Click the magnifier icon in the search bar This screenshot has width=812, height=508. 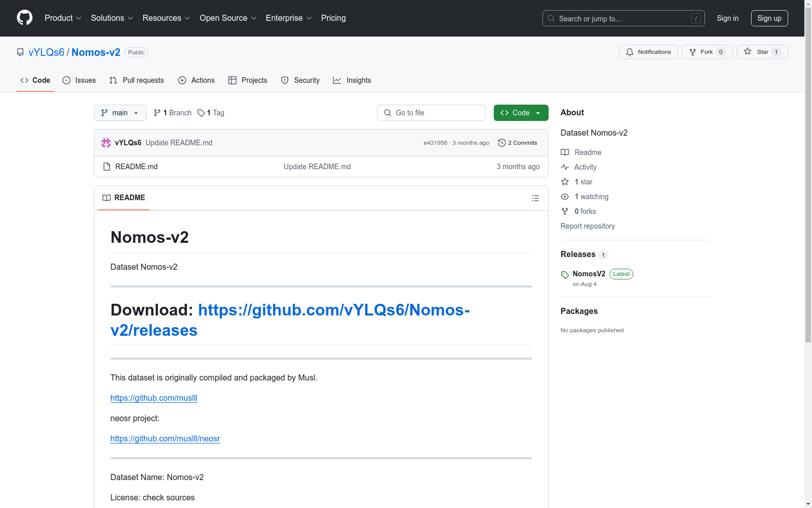tap(551, 18)
